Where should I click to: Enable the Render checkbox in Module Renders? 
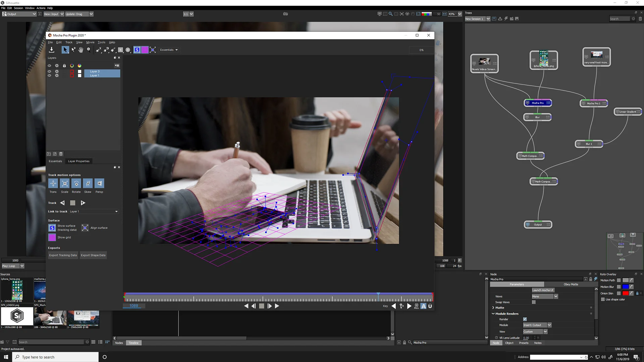[525, 319]
